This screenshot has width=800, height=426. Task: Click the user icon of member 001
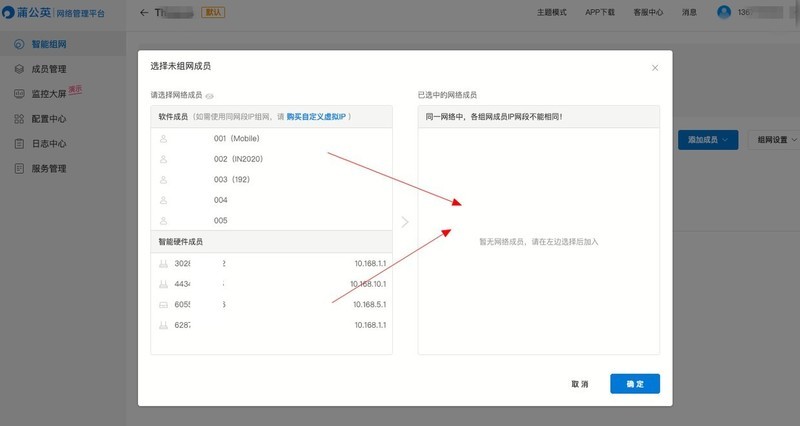pyautogui.click(x=163, y=139)
